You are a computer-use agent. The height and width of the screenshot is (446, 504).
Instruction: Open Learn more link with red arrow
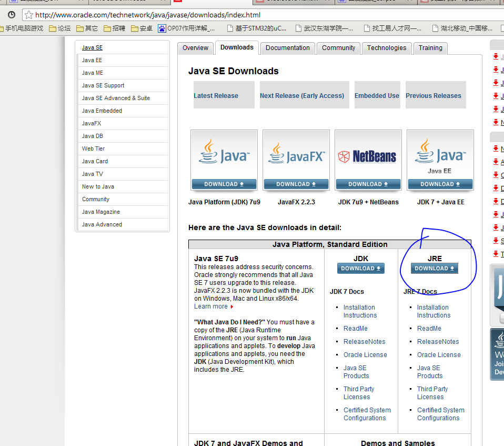214,306
